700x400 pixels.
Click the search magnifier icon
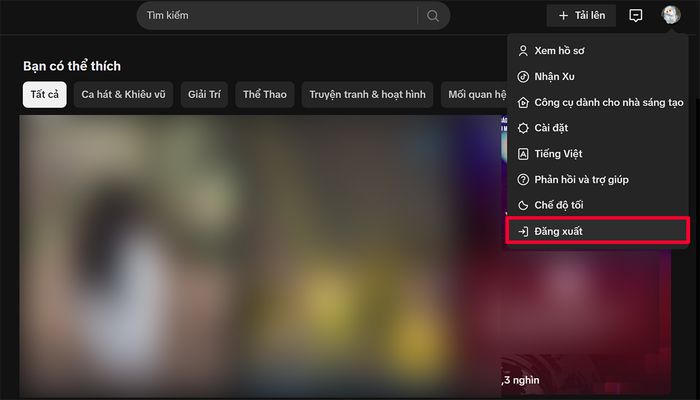[x=433, y=16]
